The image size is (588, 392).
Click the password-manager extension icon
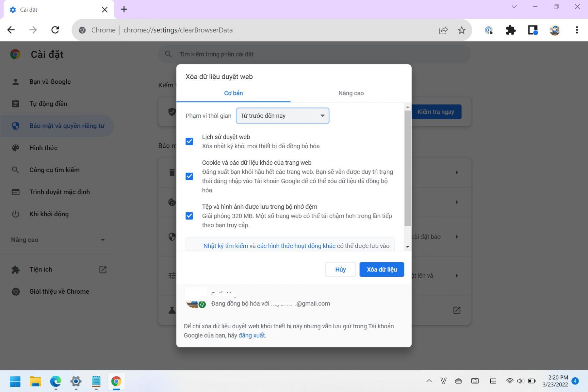coord(489,30)
